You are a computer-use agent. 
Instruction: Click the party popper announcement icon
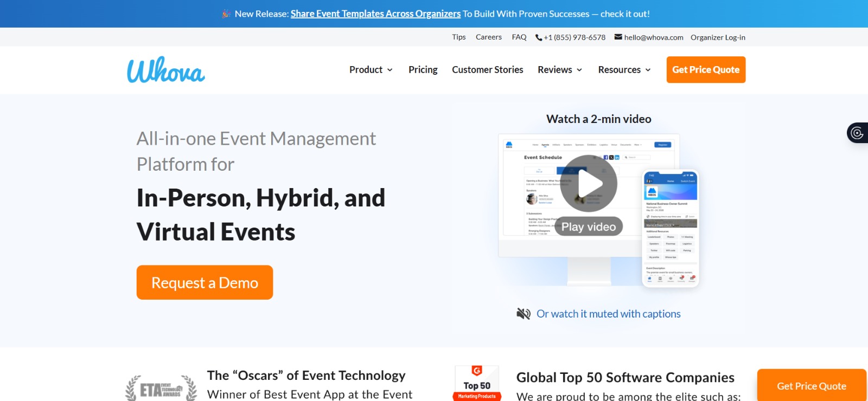pyautogui.click(x=226, y=14)
